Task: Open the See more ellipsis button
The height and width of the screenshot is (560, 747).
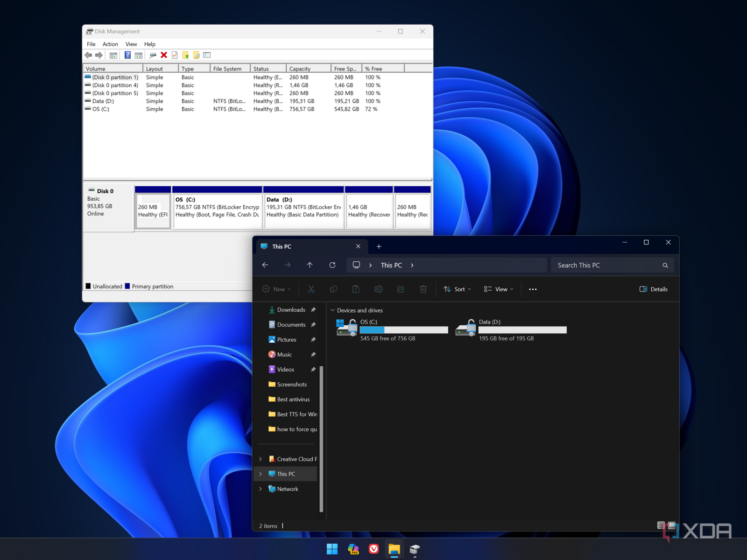Action: tap(532, 289)
